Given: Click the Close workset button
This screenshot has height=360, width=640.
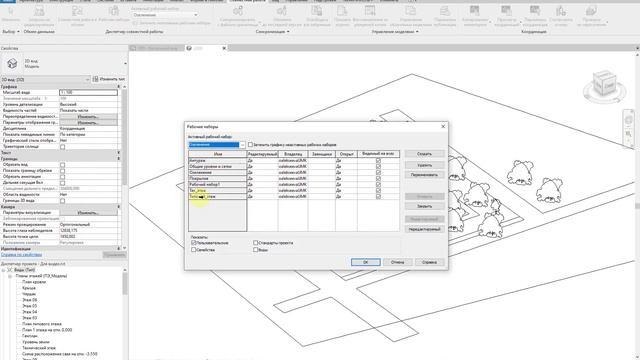Looking at the screenshot, I should (x=424, y=206).
